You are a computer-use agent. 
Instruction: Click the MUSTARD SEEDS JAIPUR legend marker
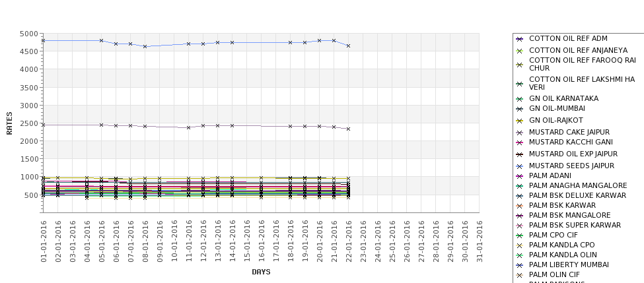[520, 166]
